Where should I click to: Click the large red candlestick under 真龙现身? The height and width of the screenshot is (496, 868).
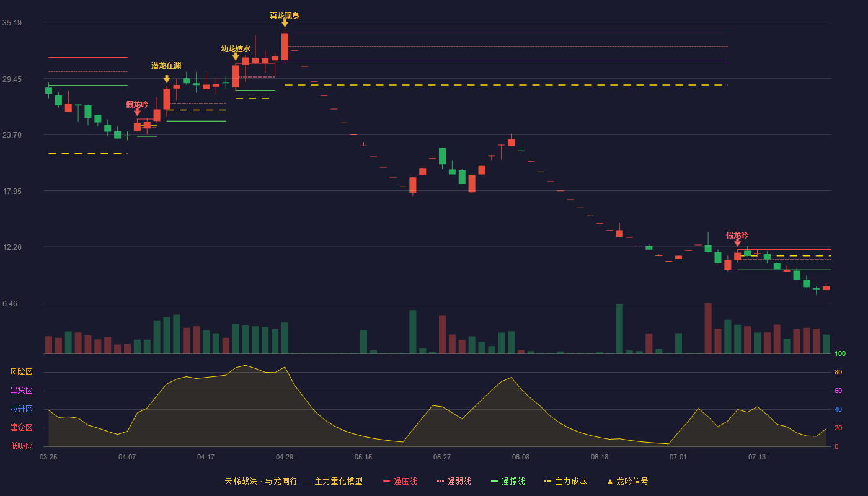click(x=285, y=46)
